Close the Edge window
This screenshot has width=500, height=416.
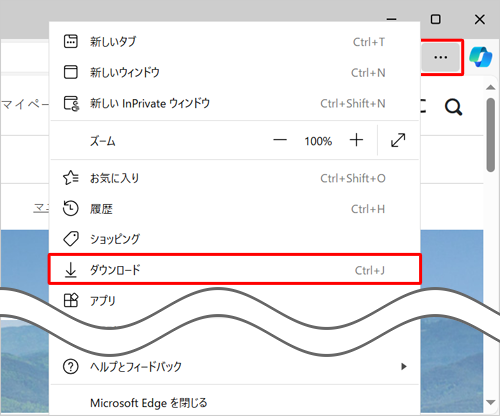(480, 19)
